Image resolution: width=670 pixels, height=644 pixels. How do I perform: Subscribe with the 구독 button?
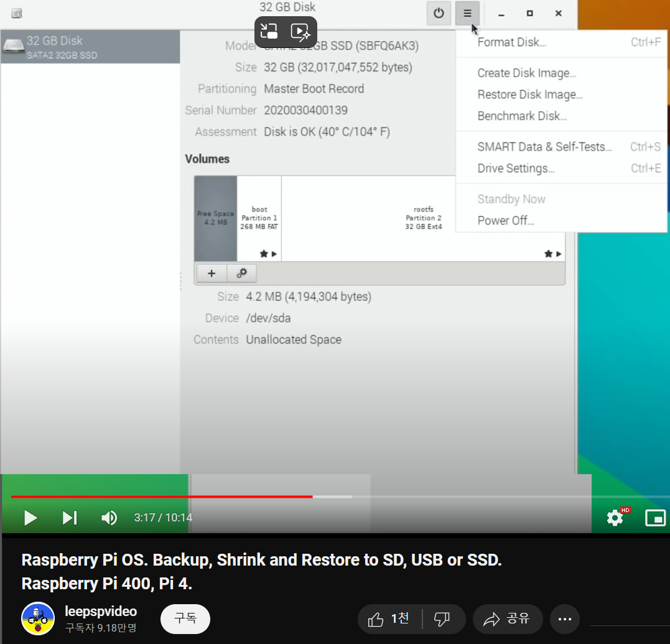[x=185, y=618]
